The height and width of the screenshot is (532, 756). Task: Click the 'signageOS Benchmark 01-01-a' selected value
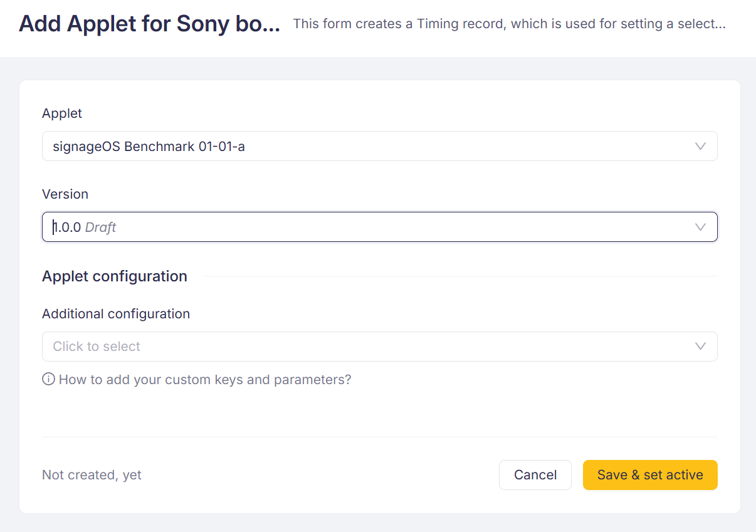[149, 147]
